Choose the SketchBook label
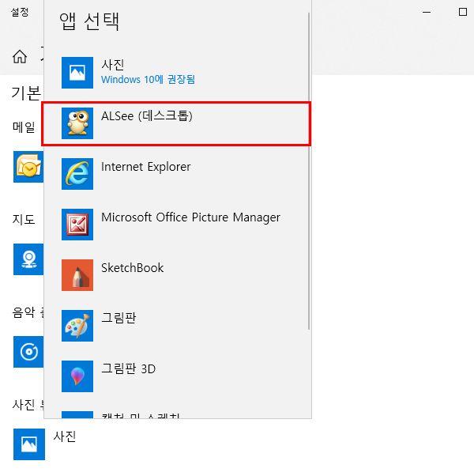474x476 pixels. tap(132, 268)
